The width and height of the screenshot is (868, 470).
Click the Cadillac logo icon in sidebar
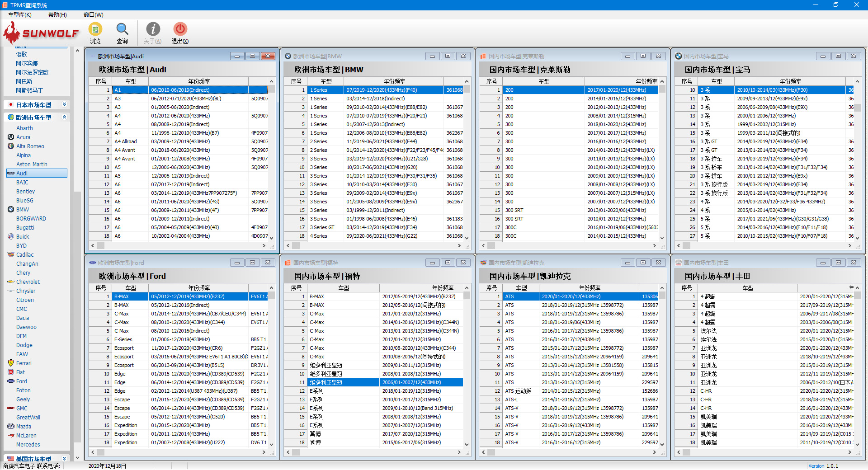click(x=11, y=254)
